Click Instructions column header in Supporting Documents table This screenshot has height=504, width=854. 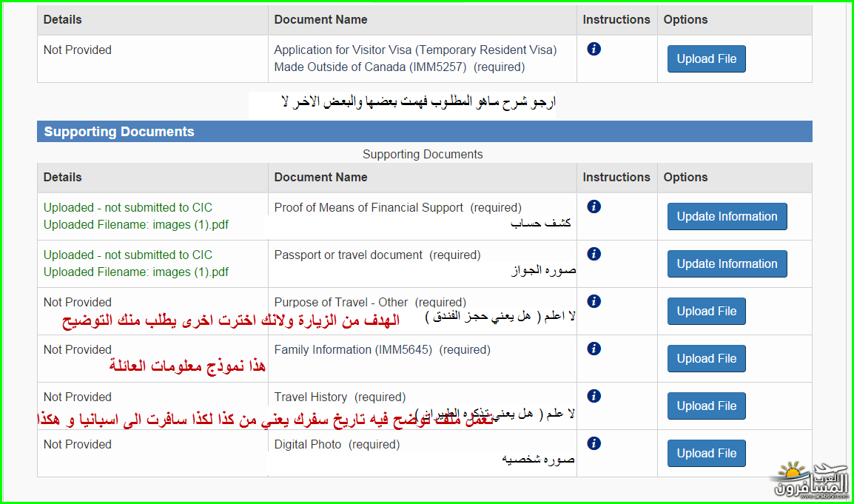pyautogui.click(x=616, y=177)
